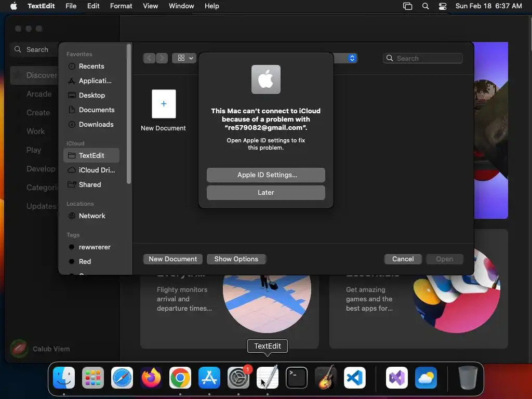Select rewwrerer tag in sidebar
This screenshot has width=532, height=399.
click(91, 247)
